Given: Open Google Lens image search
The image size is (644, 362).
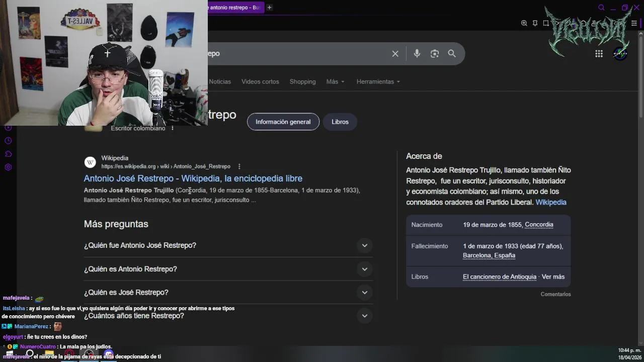Looking at the screenshot, I should pyautogui.click(x=435, y=54).
